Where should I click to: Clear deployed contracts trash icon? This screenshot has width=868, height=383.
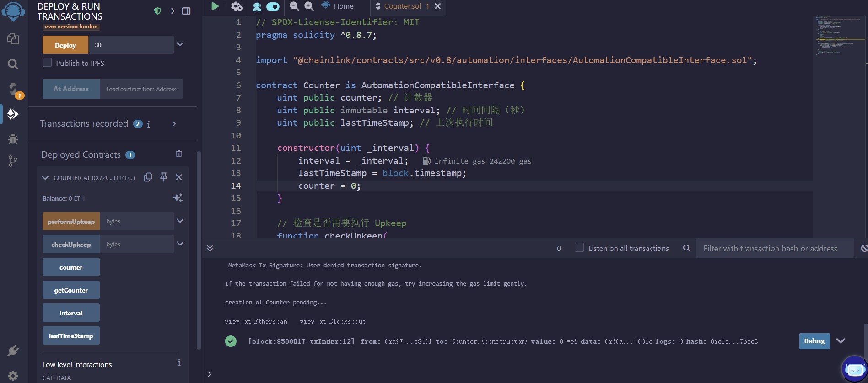(x=179, y=154)
